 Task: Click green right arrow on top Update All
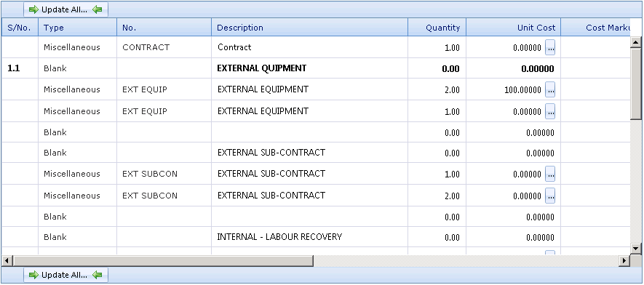pyautogui.click(x=33, y=9)
